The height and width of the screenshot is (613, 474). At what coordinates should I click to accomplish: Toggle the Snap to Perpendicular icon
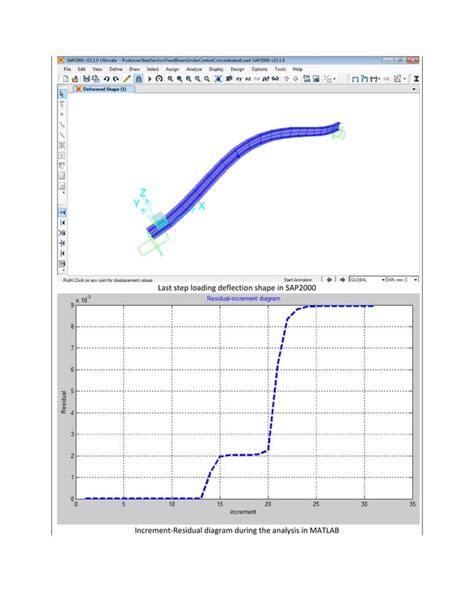(62, 243)
